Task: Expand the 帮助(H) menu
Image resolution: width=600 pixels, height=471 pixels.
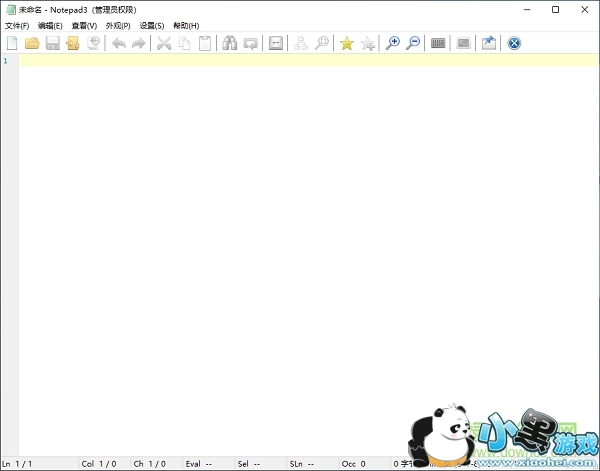Action: tap(186, 25)
